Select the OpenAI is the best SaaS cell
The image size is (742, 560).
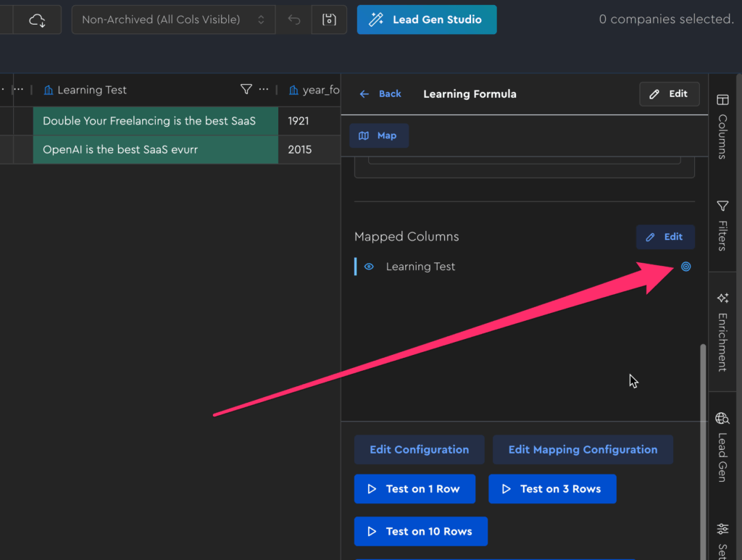(x=155, y=149)
